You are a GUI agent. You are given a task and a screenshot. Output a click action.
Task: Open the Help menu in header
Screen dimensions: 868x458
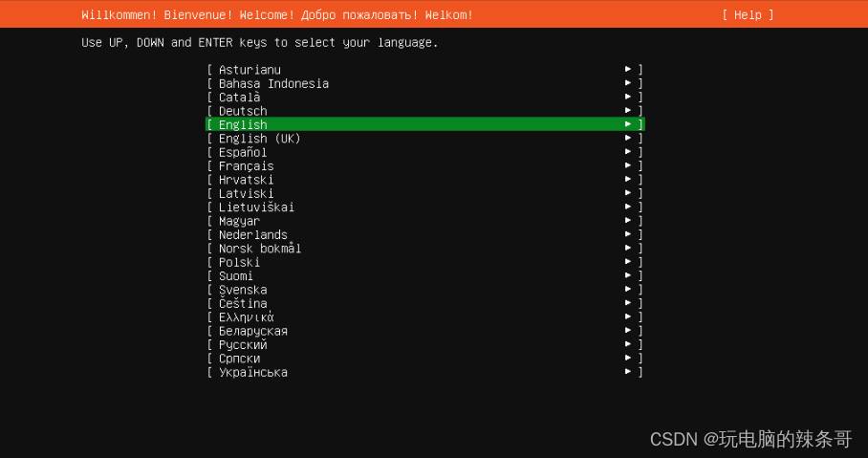[748, 14]
